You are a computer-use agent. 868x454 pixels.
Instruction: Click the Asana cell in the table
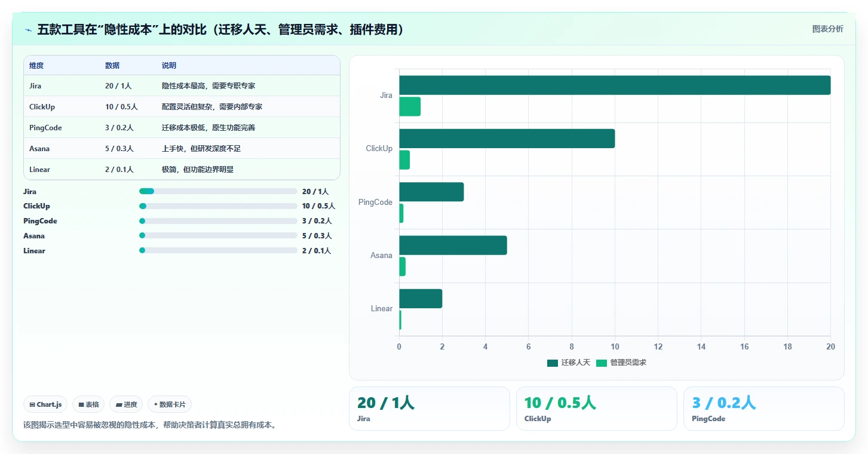coord(39,149)
